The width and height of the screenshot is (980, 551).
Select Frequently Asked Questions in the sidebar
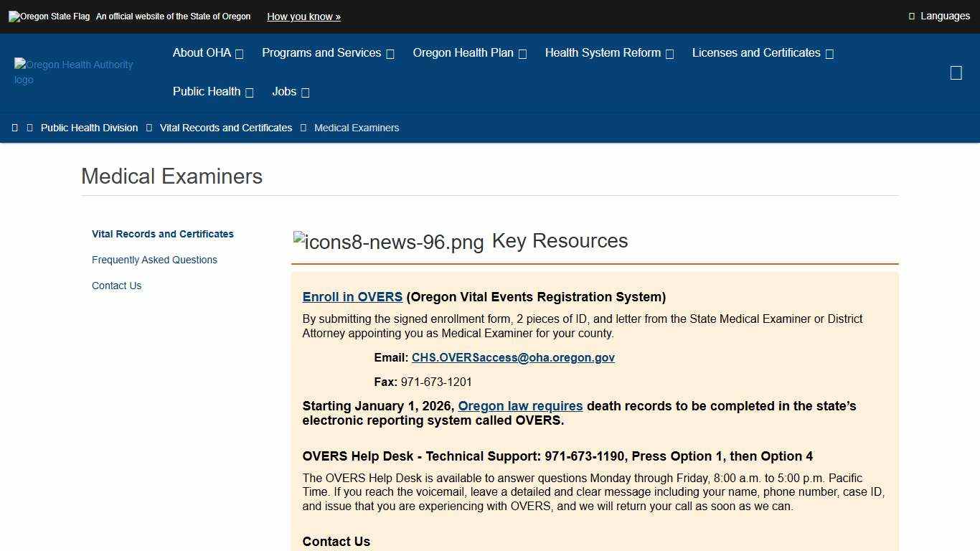154,260
